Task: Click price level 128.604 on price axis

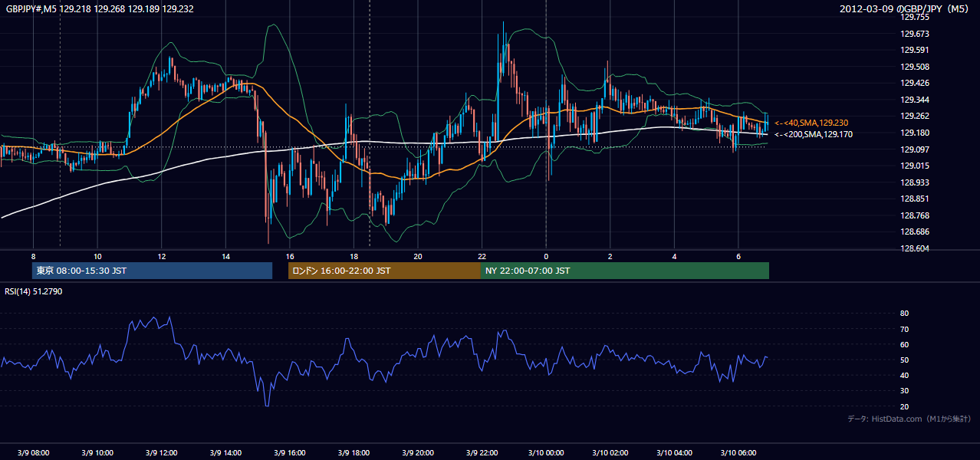Action: pos(915,248)
